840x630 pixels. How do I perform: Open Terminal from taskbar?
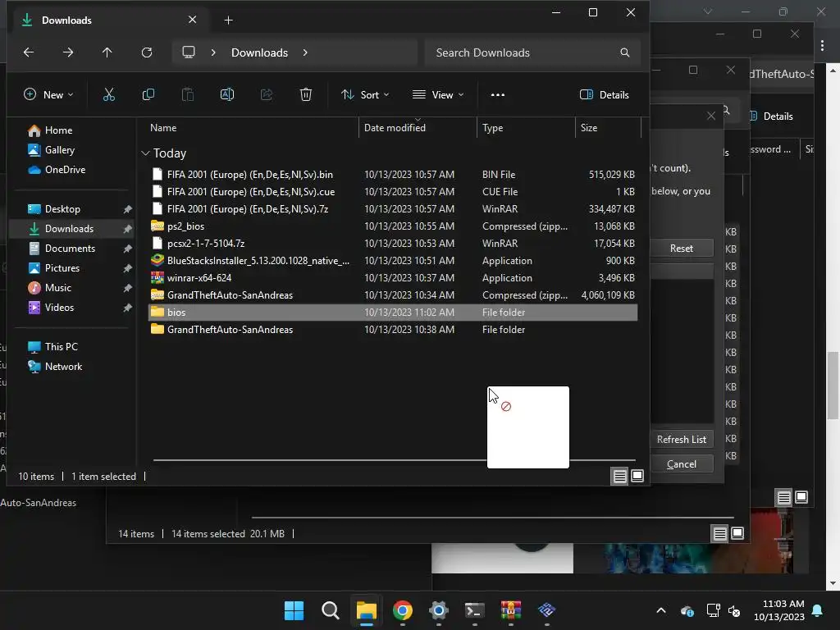[475, 610]
